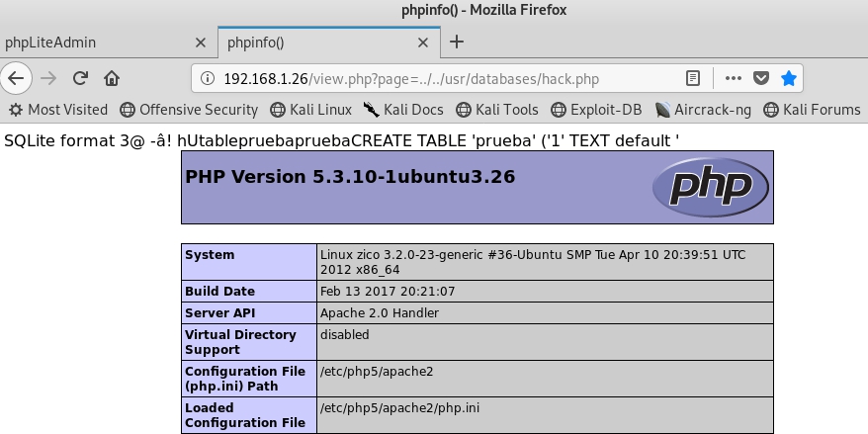868x434 pixels.
Task: Click the Build Date label cell
Action: click(x=249, y=292)
